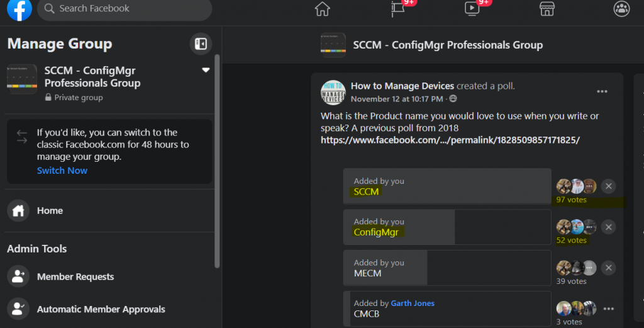Open Home in the sidebar
Screen dimensions: 644x328
click(109, 210)
